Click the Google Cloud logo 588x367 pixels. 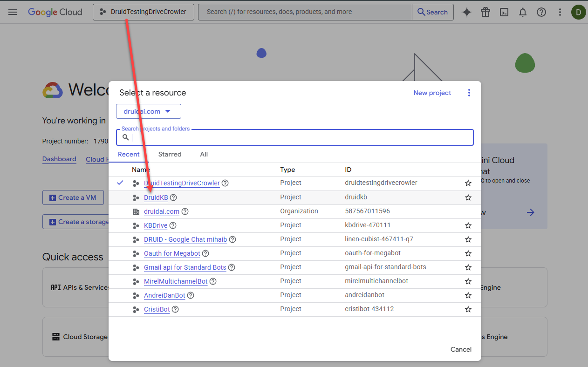(x=55, y=12)
